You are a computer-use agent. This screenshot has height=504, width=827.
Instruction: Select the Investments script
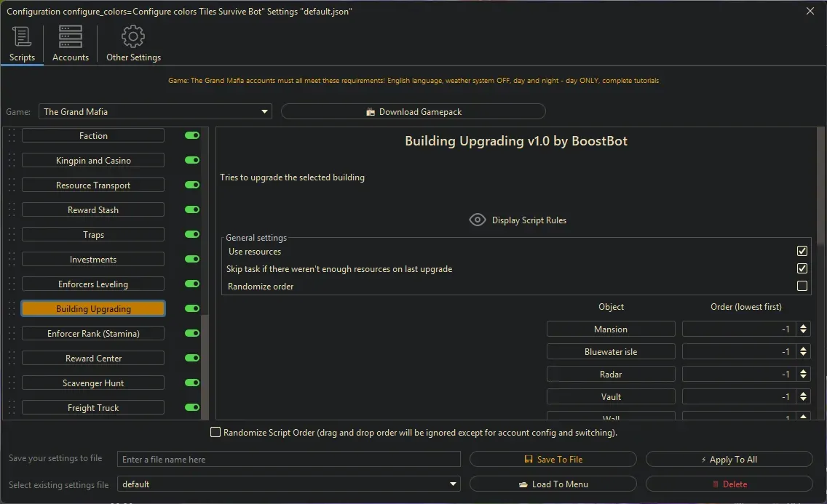coord(93,260)
